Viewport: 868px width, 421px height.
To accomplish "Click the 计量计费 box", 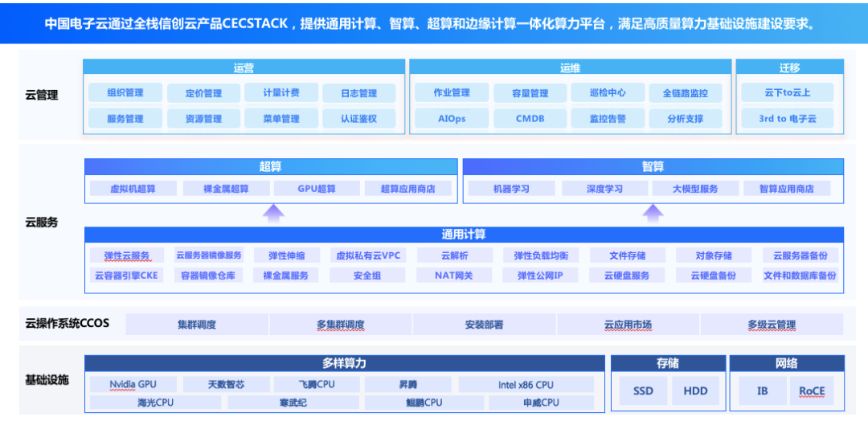I will click(x=281, y=93).
